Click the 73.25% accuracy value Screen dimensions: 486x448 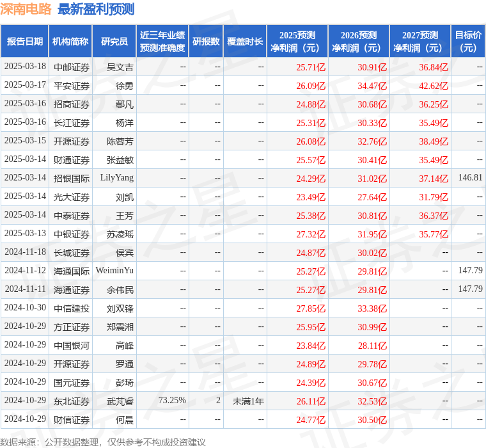172,400
